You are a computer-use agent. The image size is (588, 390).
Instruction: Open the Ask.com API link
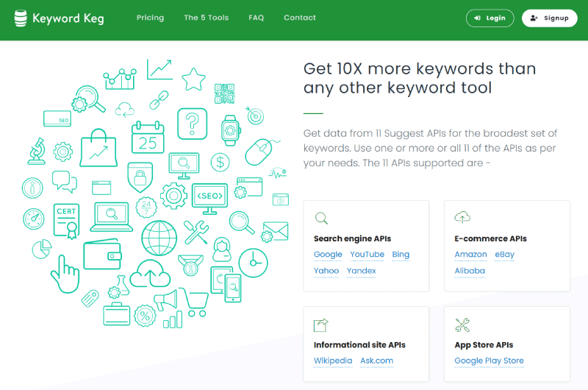click(x=376, y=361)
